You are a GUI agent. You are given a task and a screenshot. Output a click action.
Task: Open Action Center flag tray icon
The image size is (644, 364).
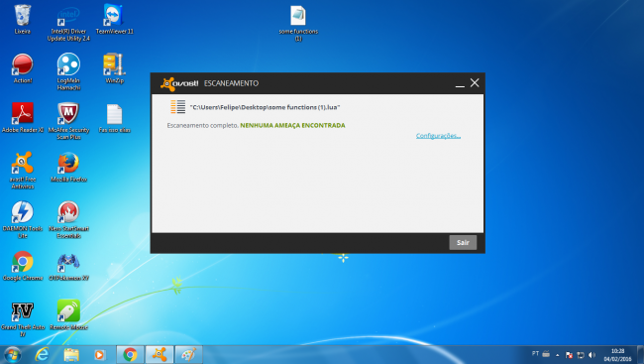(x=569, y=355)
